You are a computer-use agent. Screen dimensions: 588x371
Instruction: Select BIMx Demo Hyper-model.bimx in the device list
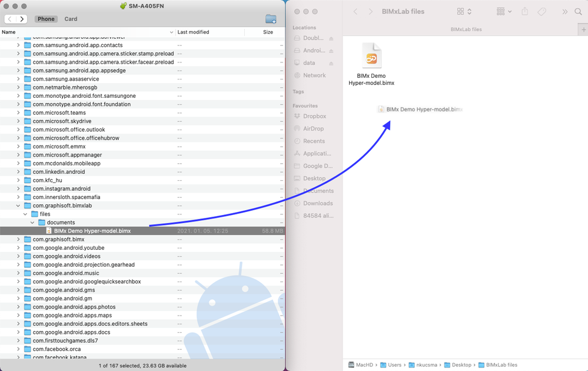coord(142,231)
